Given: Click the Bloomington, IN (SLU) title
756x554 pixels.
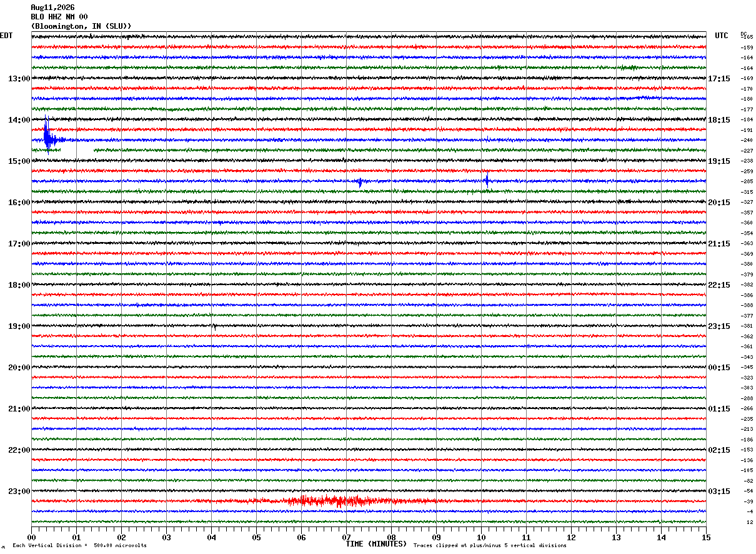Looking at the screenshot, I should (x=81, y=26).
